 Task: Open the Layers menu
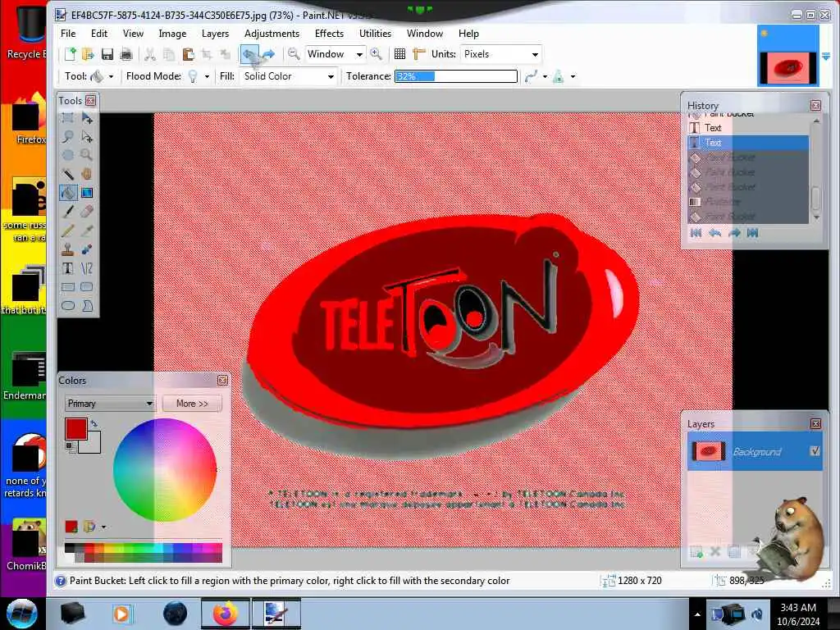pyautogui.click(x=215, y=33)
